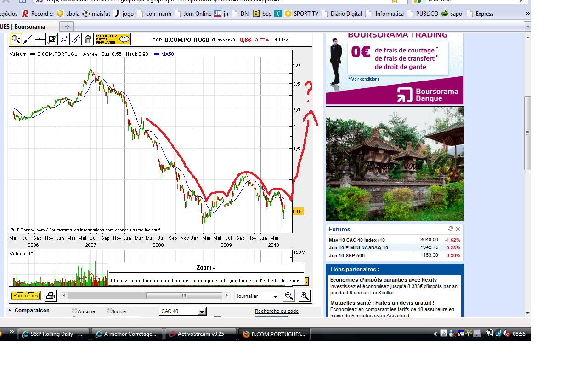Screen dimensions: 588x368
Task: Switch to ActivoStream v3.25 taskbar window
Action: (201, 334)
